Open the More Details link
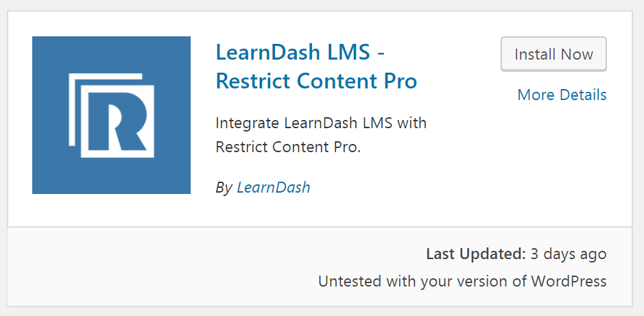 [x=562, y=95]
